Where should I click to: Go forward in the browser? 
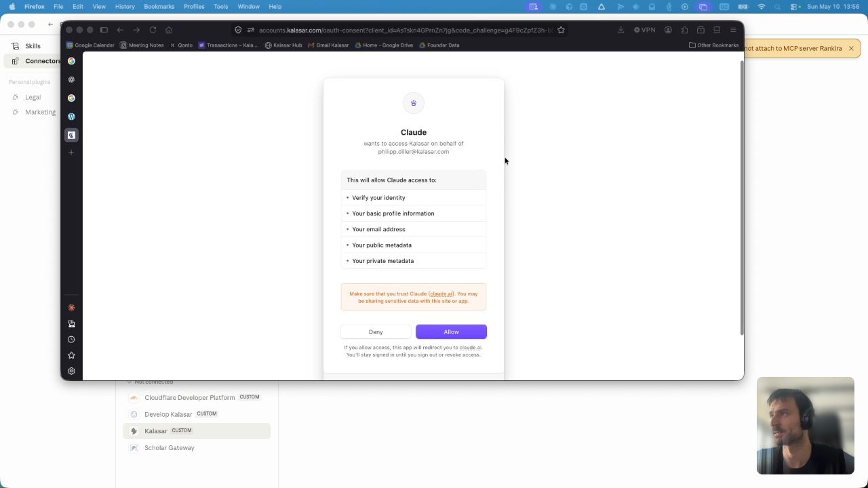coord(136,30)
